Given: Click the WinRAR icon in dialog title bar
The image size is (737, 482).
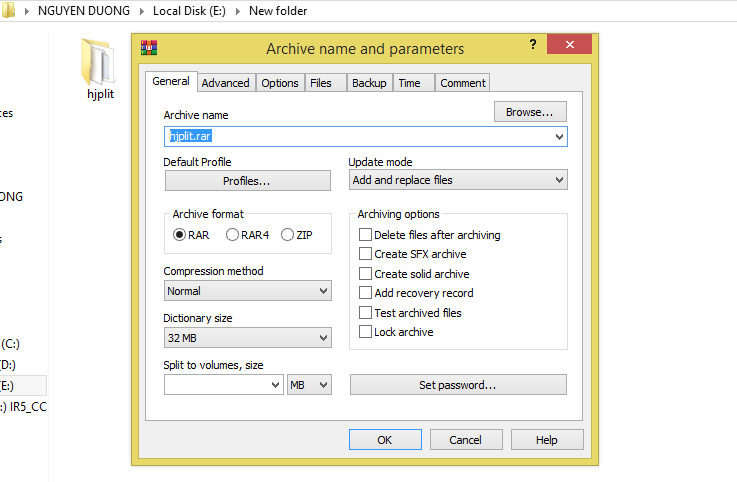Looking at the screenshot, I should pyautogui.click(x=149, y=48).
